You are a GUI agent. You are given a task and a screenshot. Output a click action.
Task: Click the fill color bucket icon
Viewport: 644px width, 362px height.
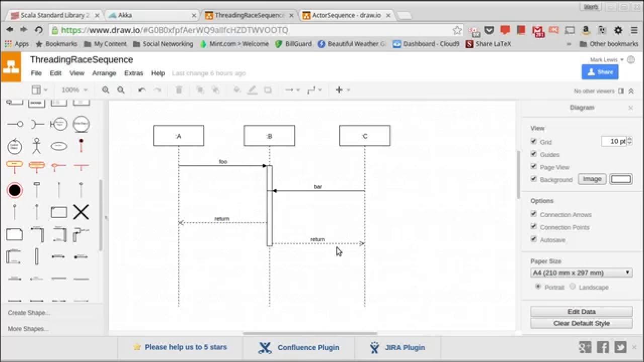(236, 90)
